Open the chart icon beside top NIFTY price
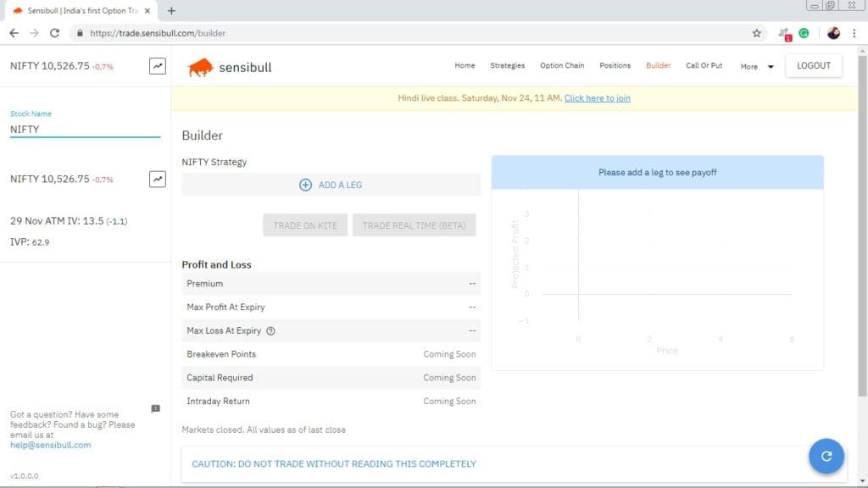This screenshot has height=488, width=868. coord(157,66)
